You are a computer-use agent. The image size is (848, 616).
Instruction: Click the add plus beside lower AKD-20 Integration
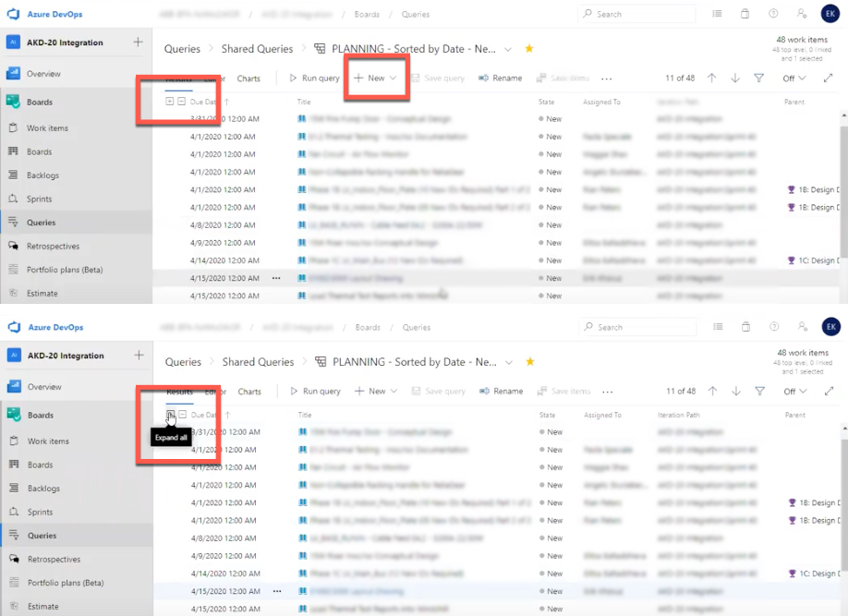pyautogui.click(x=138, y=356)
